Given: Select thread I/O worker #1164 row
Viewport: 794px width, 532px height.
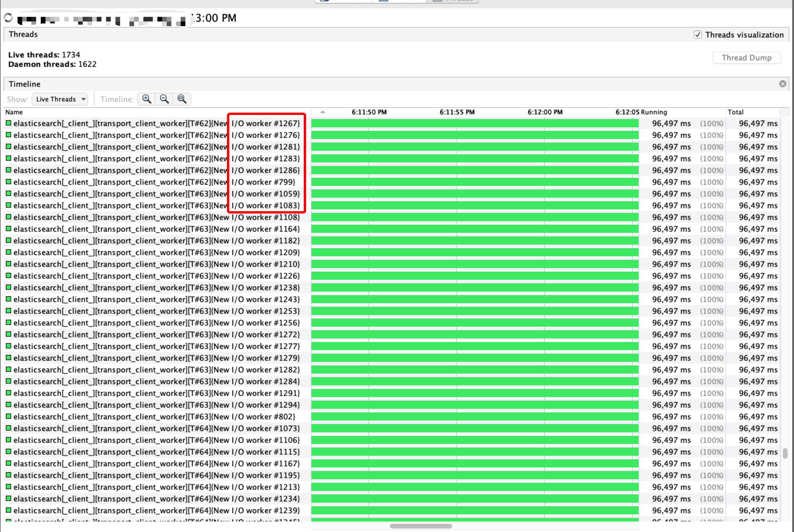Looking at the screenshot, I should click(x=392, y=229).
